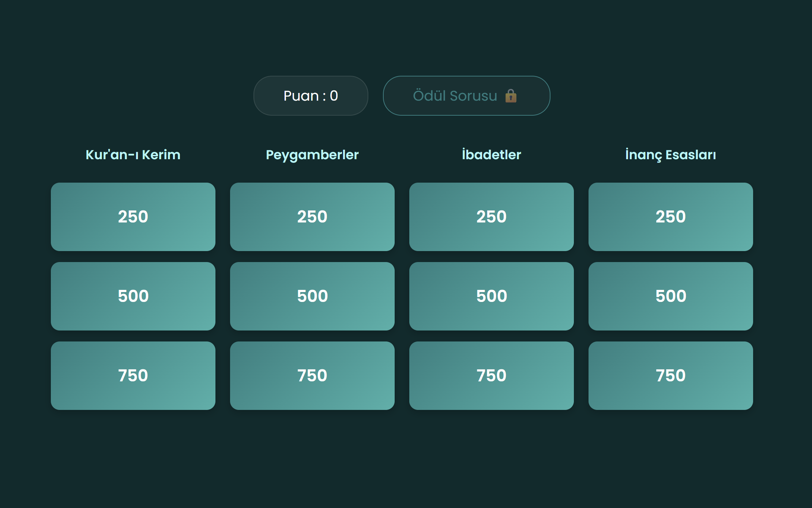Open the 500 card under İbadetler
This screenshot has width=812, height=508.
pyautogui.click(x=492, y=296)
